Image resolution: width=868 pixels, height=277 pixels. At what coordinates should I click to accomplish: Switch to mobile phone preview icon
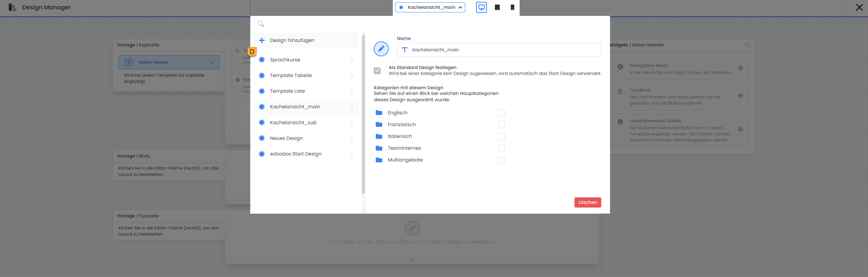tap(512, 7)
